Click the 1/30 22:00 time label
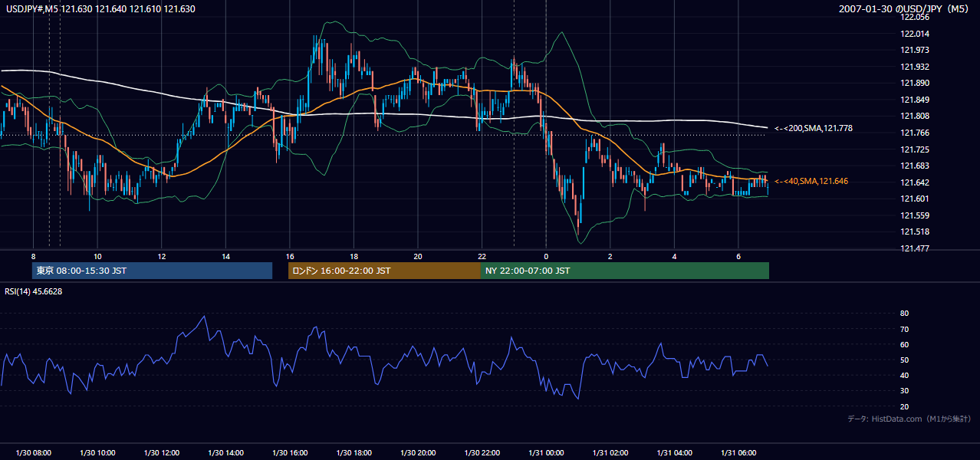This screenshot has width=980, height=460. pyautogui.click(x=482, y=453)
